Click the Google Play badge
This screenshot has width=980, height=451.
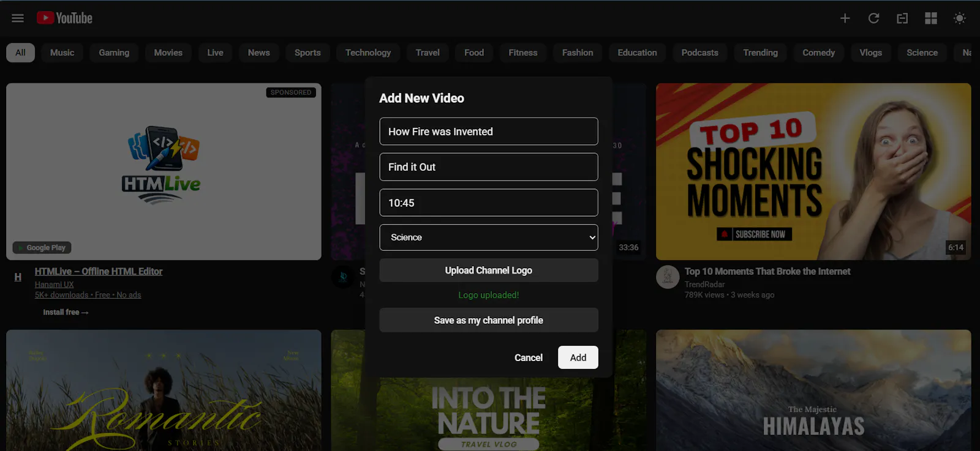point(42,248)
